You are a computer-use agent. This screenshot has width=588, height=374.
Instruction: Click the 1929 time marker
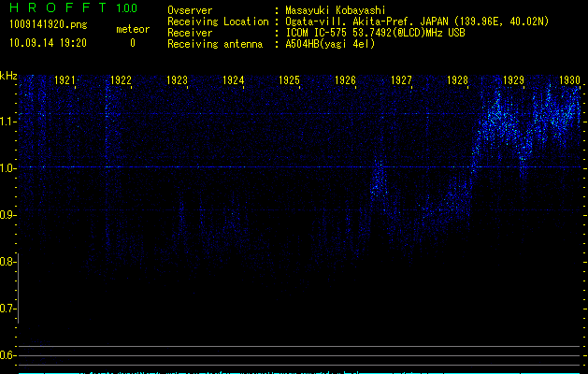coord(513,80)
